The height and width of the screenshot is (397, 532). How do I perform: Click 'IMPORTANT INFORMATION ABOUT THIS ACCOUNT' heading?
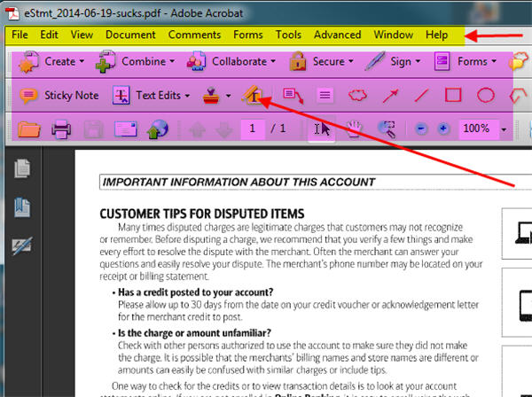pyautogui.click(x=239, y=182)
